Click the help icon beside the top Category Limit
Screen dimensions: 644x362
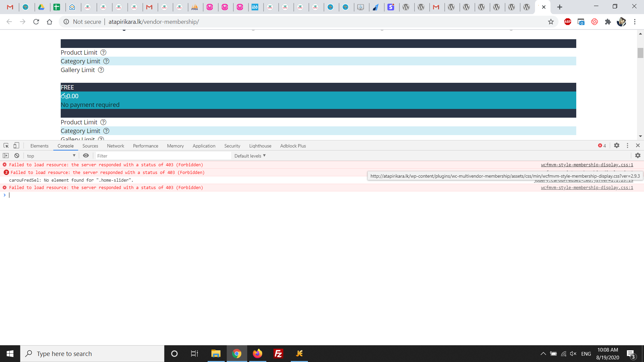(x=106, y=61)
